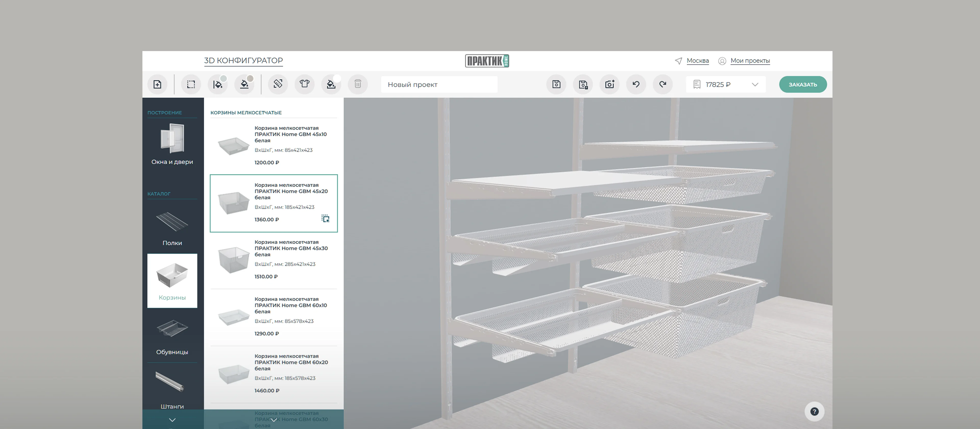The width and height of the screenshot is (980, 429).
Task: Open the wall paint bucket tool
Action: (x=218, y=85)
